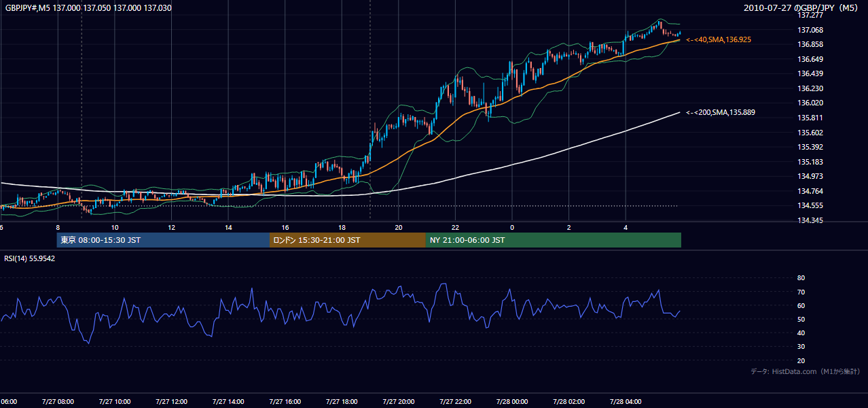868x408 pixels.
Task: Click bottom time label 7/27 18:00
Action: tap(342, 401)
